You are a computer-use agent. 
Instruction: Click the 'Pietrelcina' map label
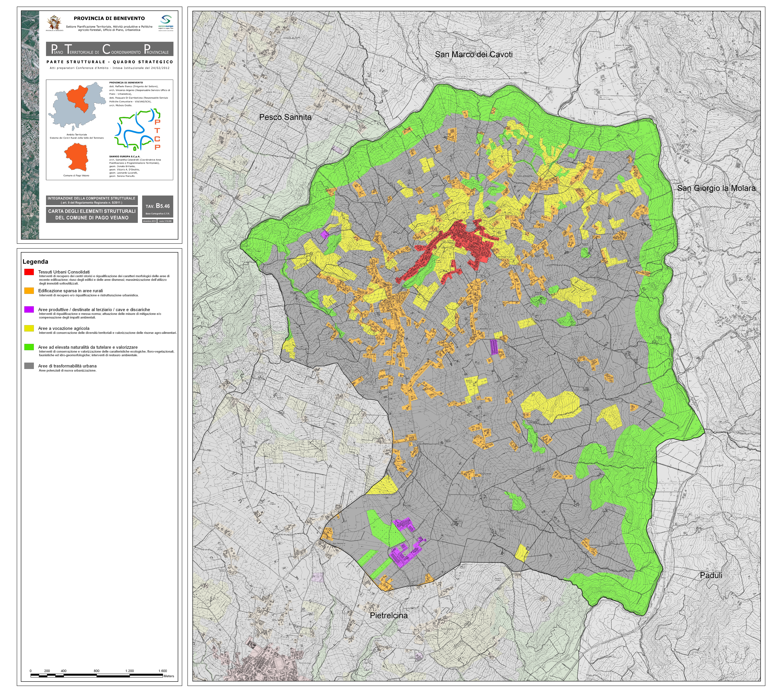(389, 616)
